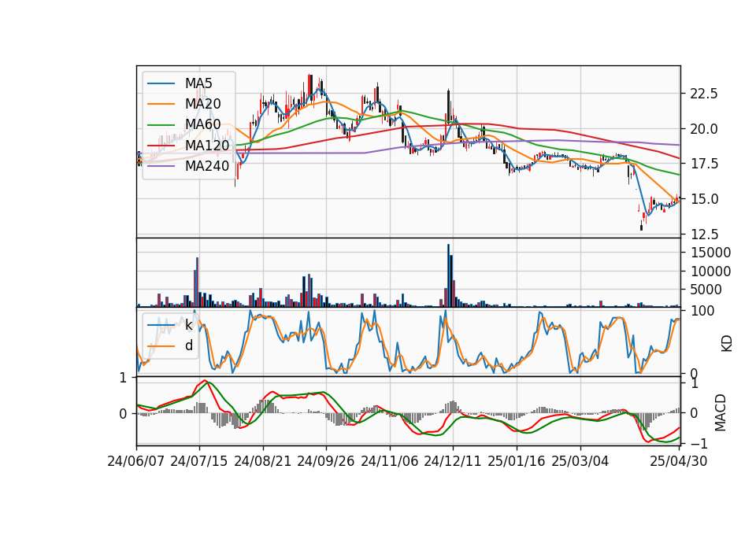
Task: Click the KD vertical axis title
Action: tap(727, 343)
